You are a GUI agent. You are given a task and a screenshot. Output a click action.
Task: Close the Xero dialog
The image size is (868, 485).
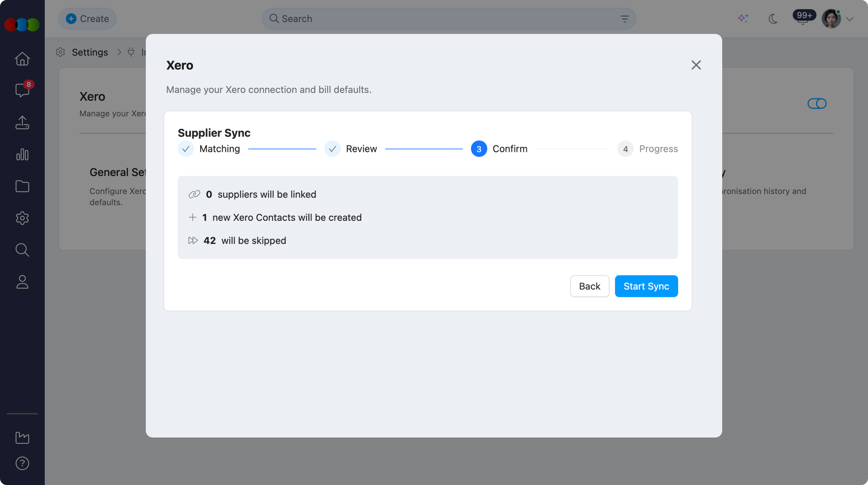(696, 65)
